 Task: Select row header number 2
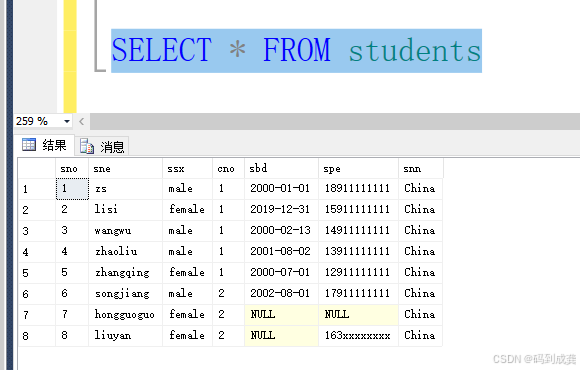(37, 210)
